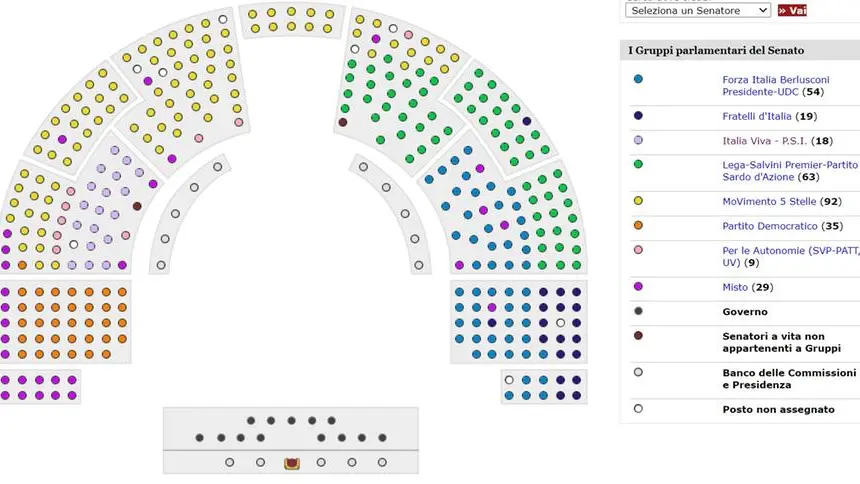Click the dark navy Fratelli d'Italia legend dot
Image resolution: width=860 pixels, height=484 pixels.
pos(638,116)
